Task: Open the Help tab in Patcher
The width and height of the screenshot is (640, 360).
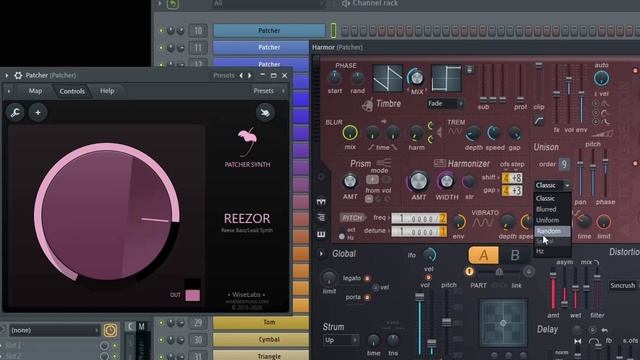Action: 107,91
